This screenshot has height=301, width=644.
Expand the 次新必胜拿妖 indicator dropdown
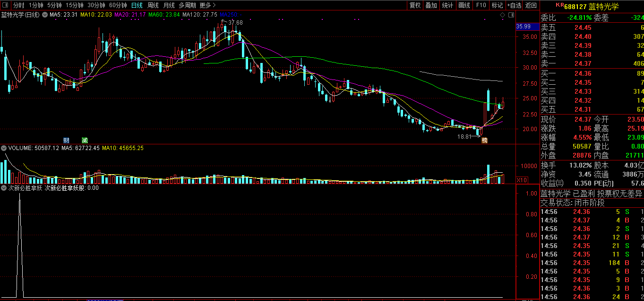(4, 188)
